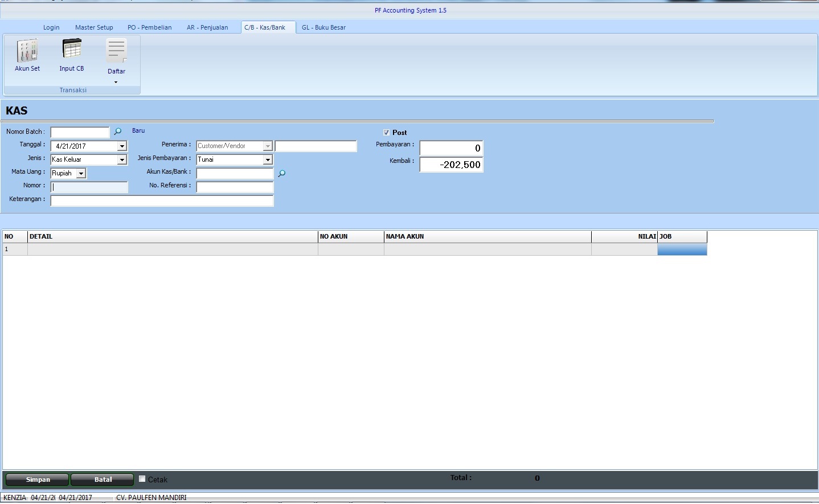
Task: Focus the Keterangan text field
Action: point(162,200)
